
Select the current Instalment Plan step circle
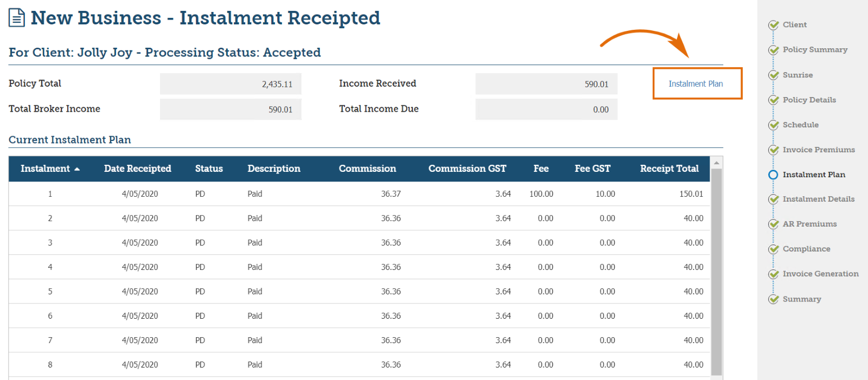click(x=774, y=175)
